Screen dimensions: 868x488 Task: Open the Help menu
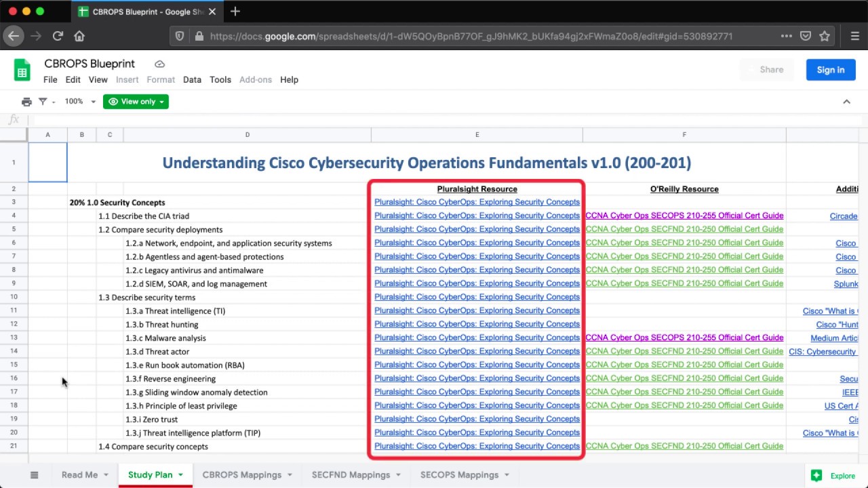[289, 79]
